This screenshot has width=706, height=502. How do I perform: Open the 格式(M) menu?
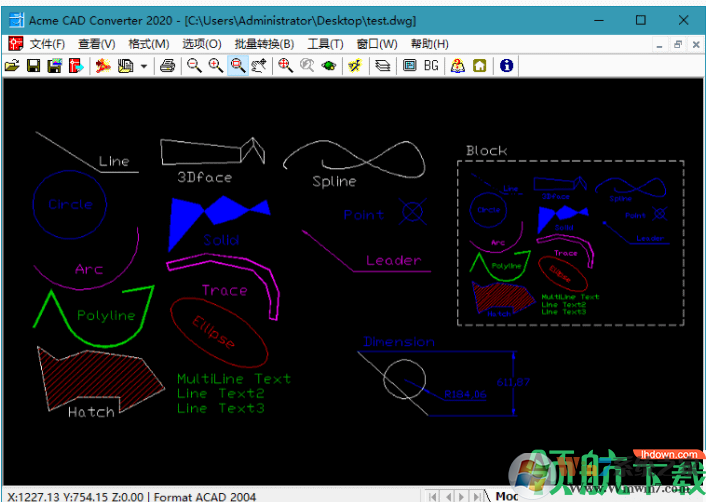pos(149,44)
